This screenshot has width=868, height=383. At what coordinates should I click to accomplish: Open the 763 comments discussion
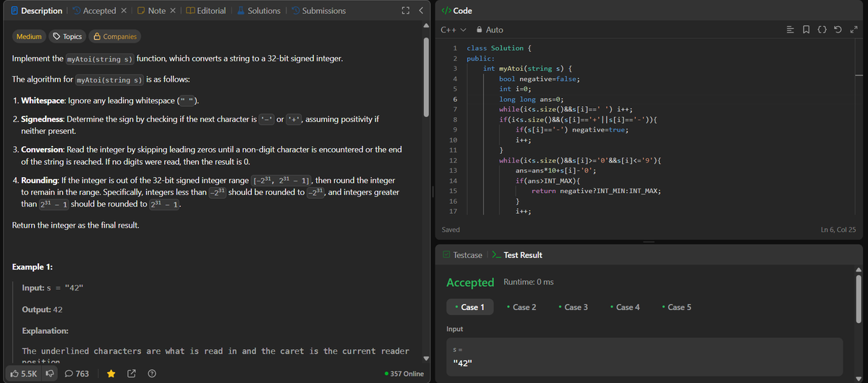(77, 374)
